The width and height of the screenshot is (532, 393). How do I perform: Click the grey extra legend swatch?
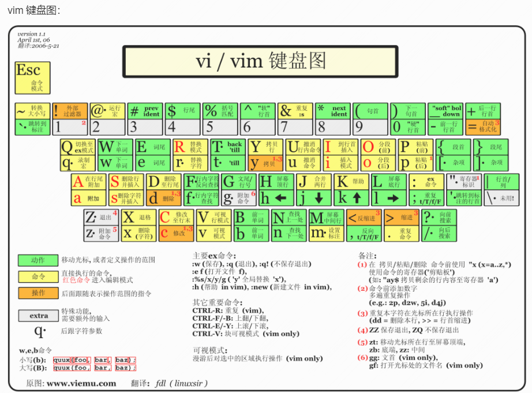(38, 316)
